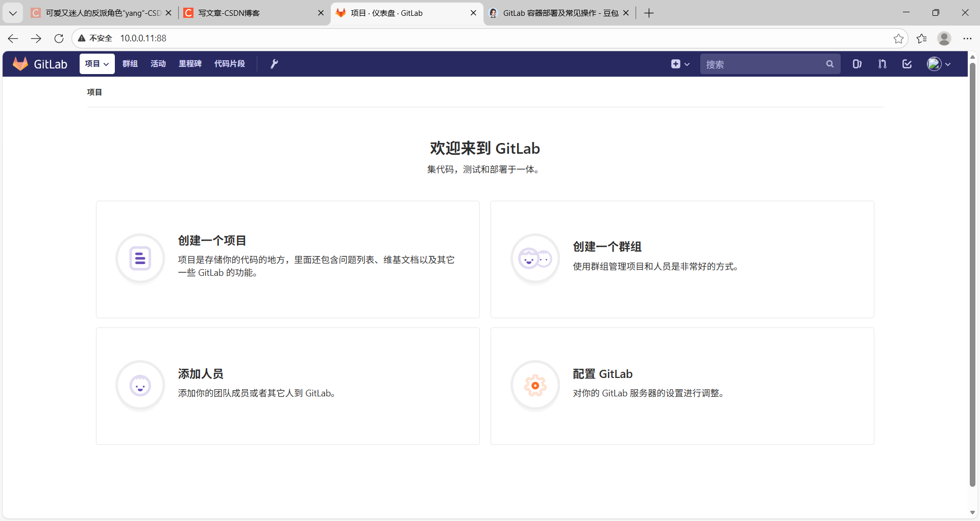The width and height of the screenshot is (980, 521).
Task: Bookmark this page with star icon
Action: (x=898, y=38)
